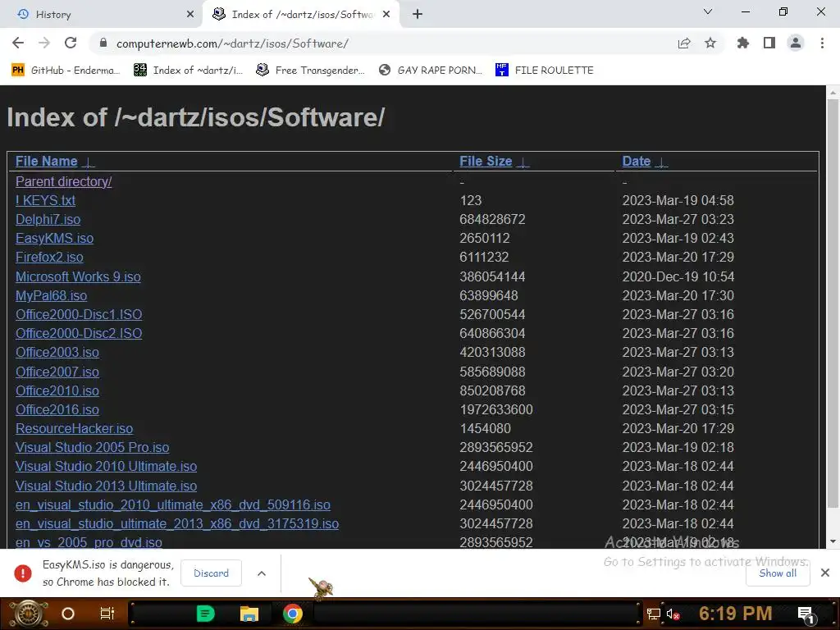
Task: Sort by the File Name column header
Action: 46,162
